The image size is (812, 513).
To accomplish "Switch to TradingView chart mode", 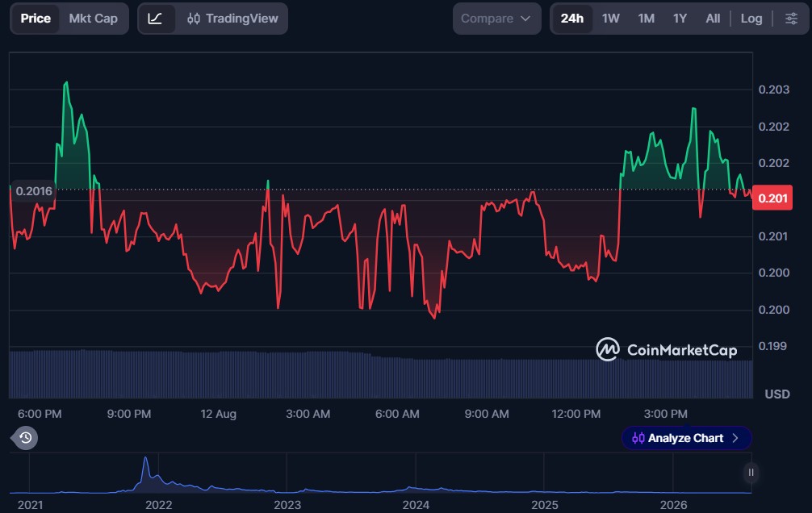I will tap(232, 19).
